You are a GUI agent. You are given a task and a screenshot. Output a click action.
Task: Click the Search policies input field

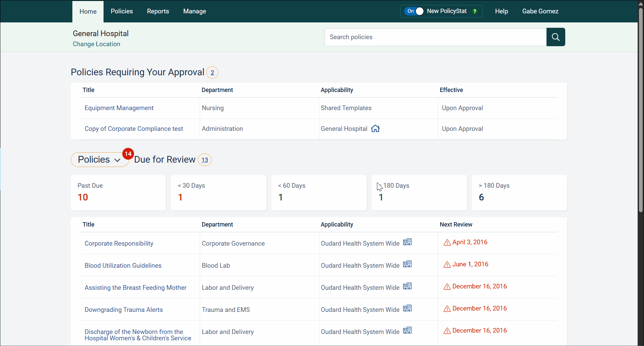pyautogui.click(x=435, y=37)
